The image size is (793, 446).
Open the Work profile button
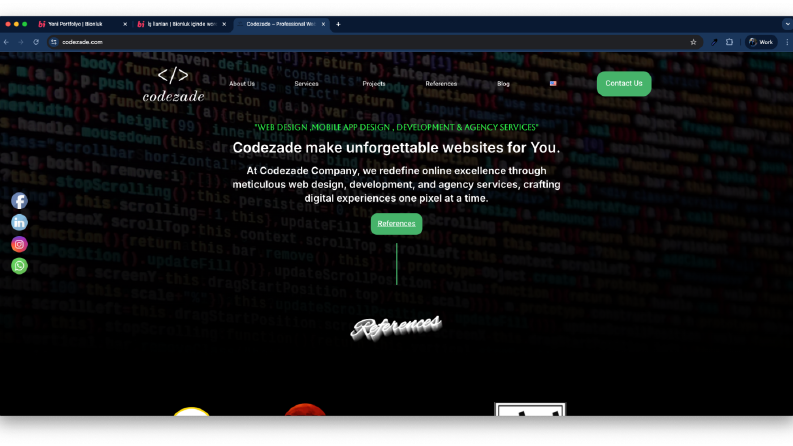tap(761, 42)
